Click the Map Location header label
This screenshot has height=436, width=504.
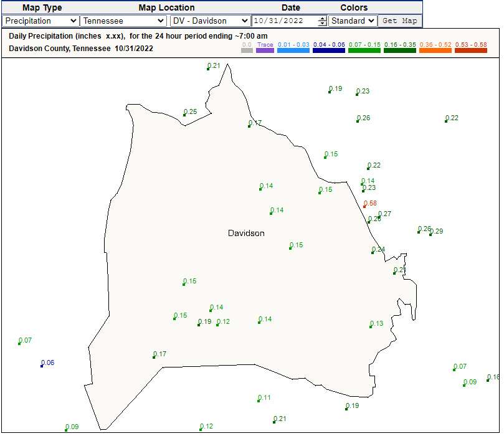(166, 7)
